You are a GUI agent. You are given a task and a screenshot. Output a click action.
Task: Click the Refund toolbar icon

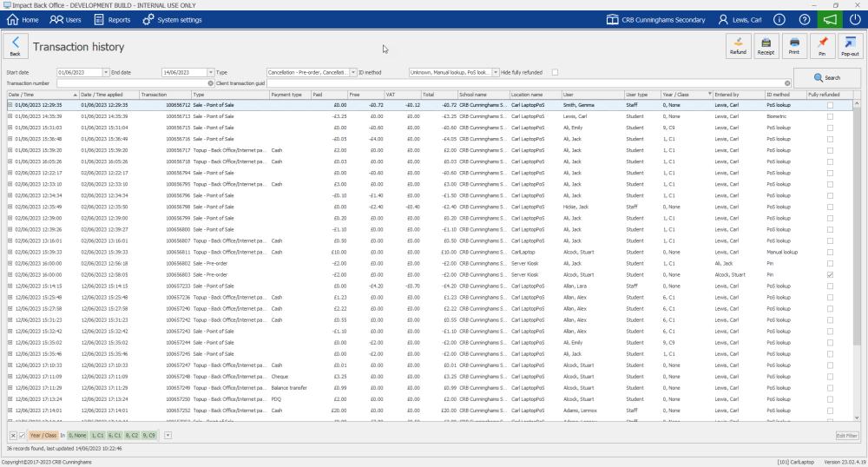pyautogui.click(x=738, y=46)
